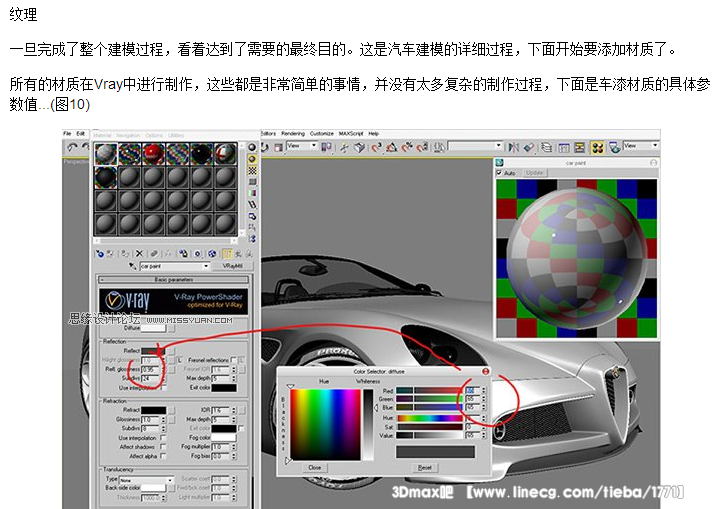
Task: Open the Rendering menu
Action: (x=293, y=134)
